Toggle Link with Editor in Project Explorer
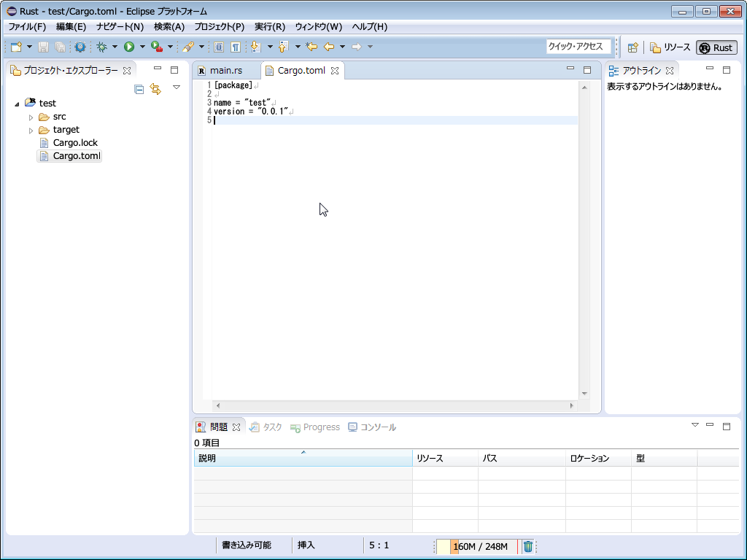 pyautogui.click(x=155, y=89)
